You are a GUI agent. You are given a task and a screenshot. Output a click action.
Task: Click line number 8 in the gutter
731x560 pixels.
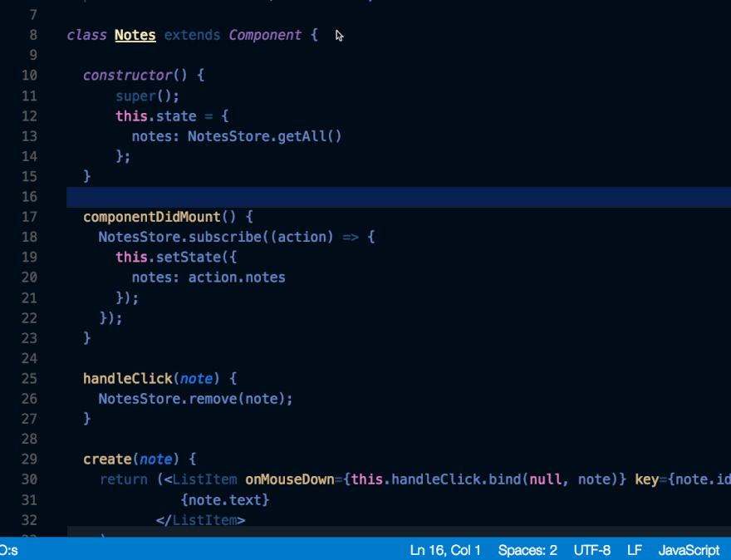(30, 35)
